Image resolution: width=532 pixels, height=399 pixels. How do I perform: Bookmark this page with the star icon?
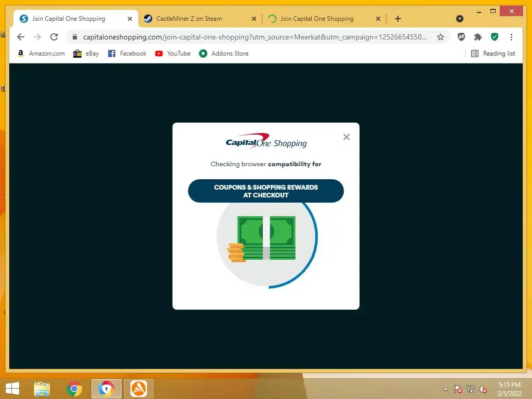click(x=441, y=37)
